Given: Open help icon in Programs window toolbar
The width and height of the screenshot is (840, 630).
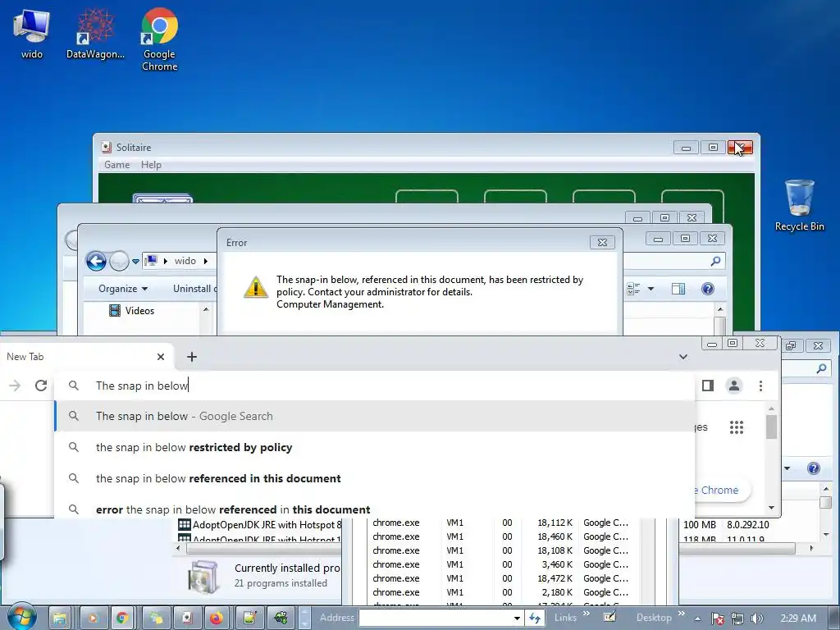Looking at the screenshot, I should click(813, 468).
